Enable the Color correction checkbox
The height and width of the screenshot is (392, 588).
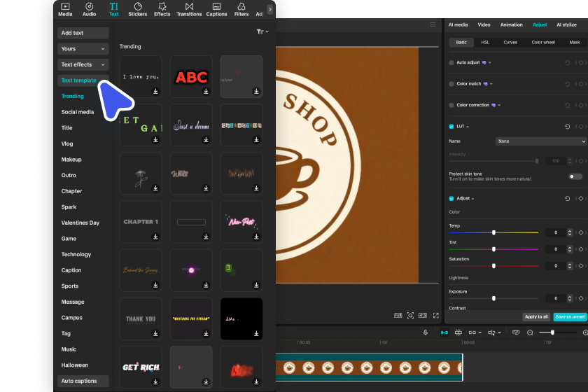[451, 106]
